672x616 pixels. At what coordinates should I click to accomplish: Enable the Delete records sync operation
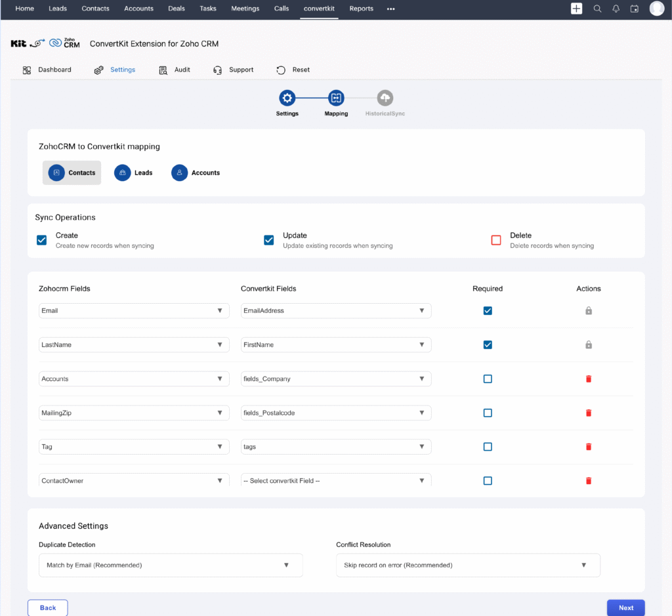tap(496, 240)
